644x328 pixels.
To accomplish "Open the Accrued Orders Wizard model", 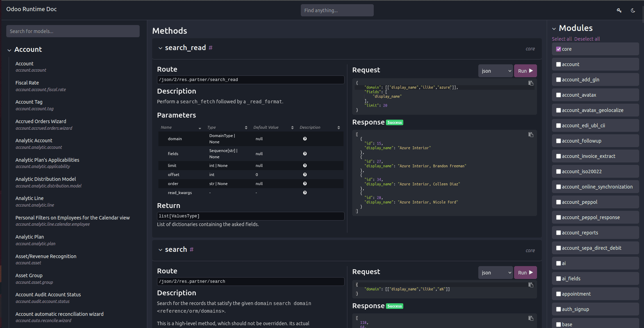I will (44, 125).
